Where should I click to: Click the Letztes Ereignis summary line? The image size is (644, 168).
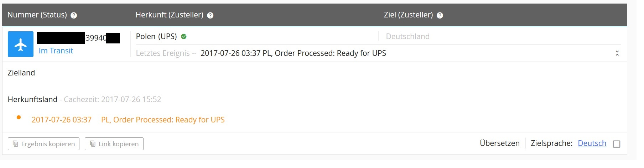coord(261,53)
